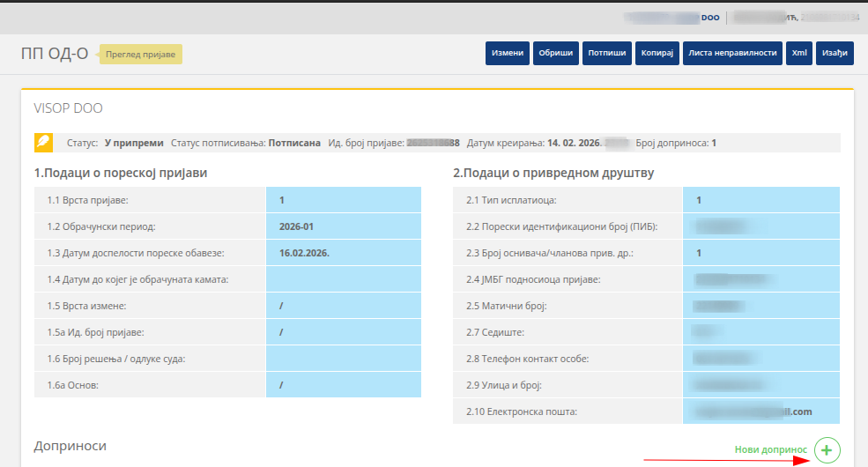Click the Нови допринос text link
The image size is (868, 467).
click(770, 449)
